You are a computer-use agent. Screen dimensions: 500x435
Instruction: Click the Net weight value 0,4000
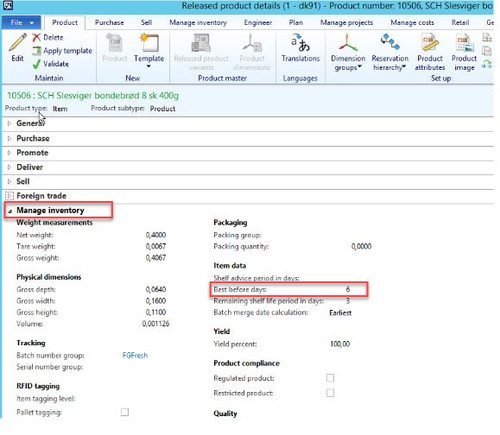tap(156, 235)
